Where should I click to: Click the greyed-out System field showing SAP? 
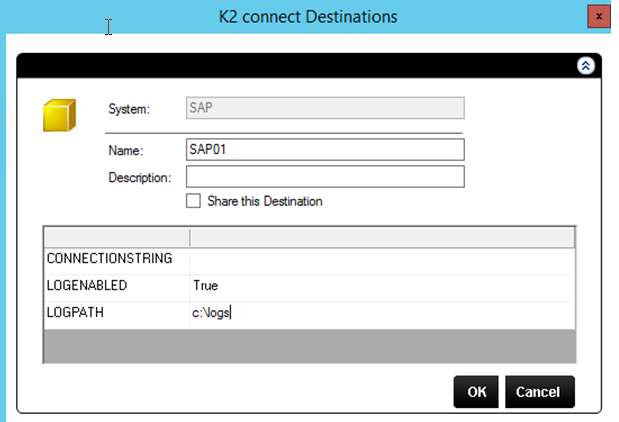coord(325,108)
